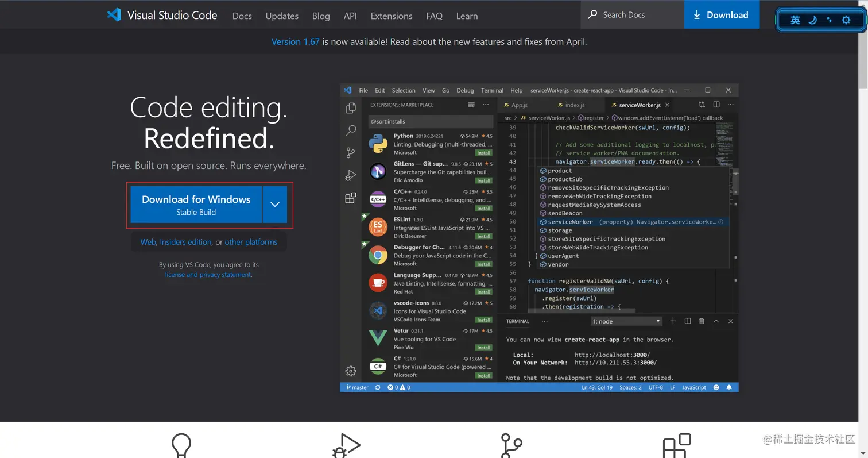Click the '@sort:installs' extensions search box

coord(431,121)
